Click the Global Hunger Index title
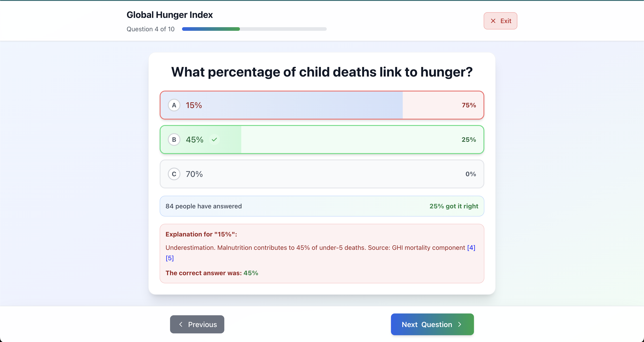 [170, 15]
